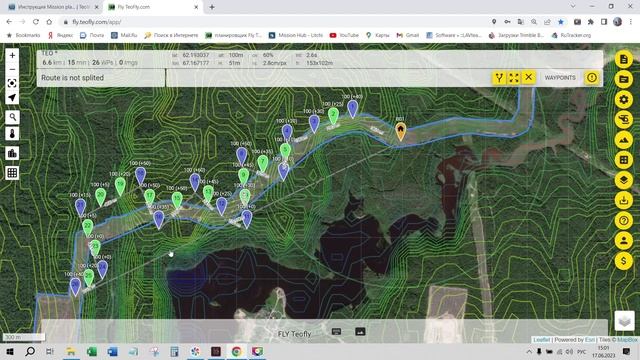Open Excel from the taskbar
Image resolution: width=640 pixels, height=360 pixels.
point(92,351)
